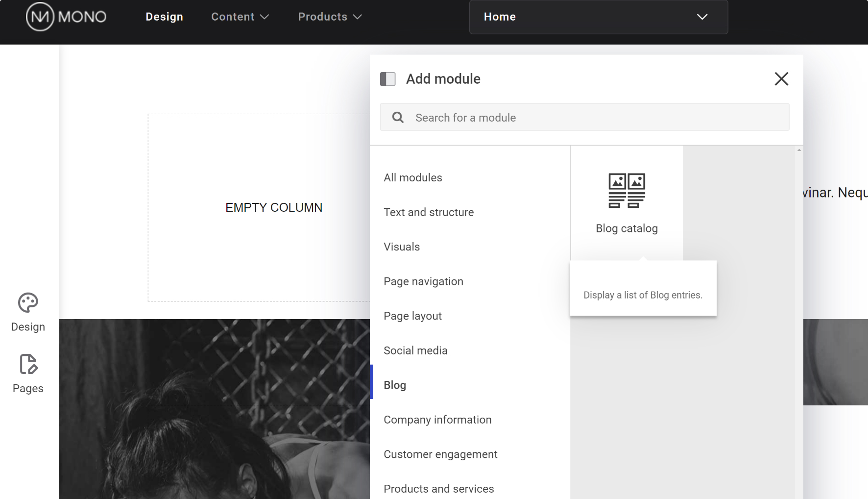
Task: Open the Home page selector dropdown
Action: [599, 17]
